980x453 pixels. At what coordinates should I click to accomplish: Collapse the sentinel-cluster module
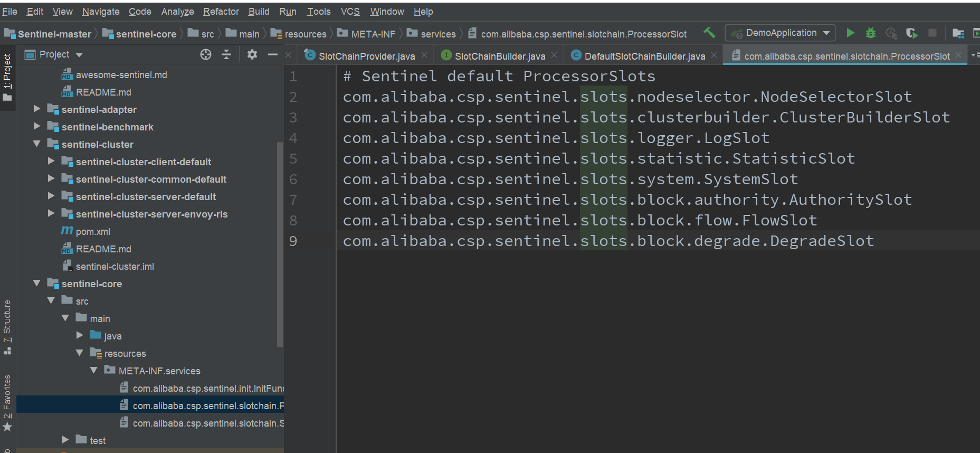[x=37, y=144]
